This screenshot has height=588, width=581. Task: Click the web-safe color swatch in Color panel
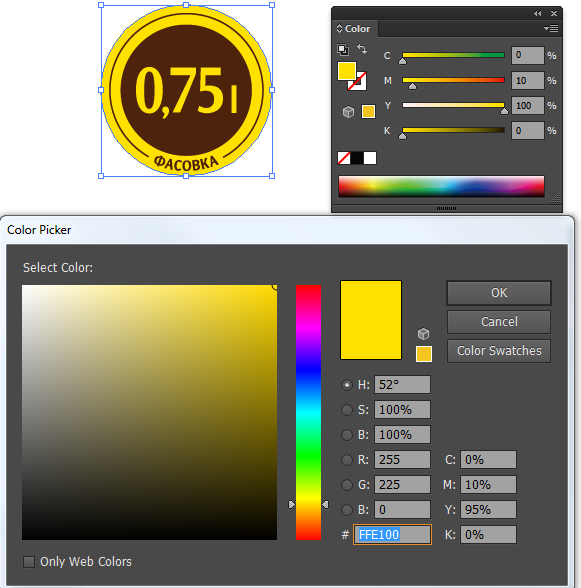point(368,112)
